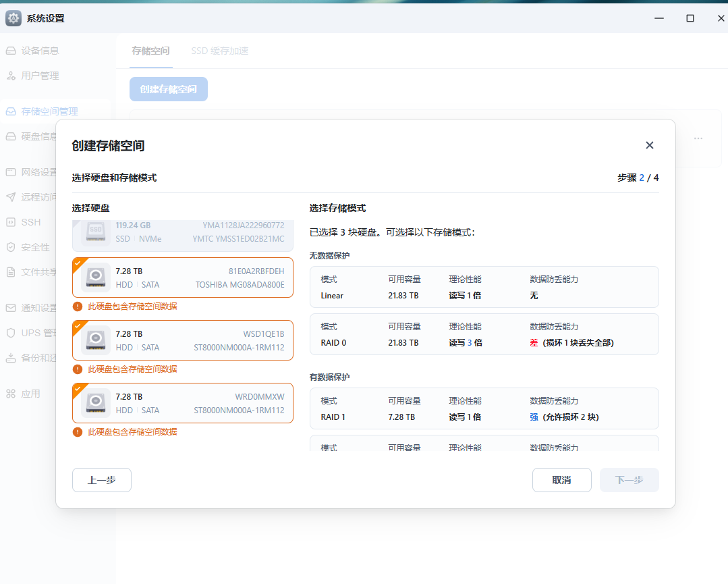Open the SSD 缓存加速 tab
728x584 pixels.
point(219,51)
